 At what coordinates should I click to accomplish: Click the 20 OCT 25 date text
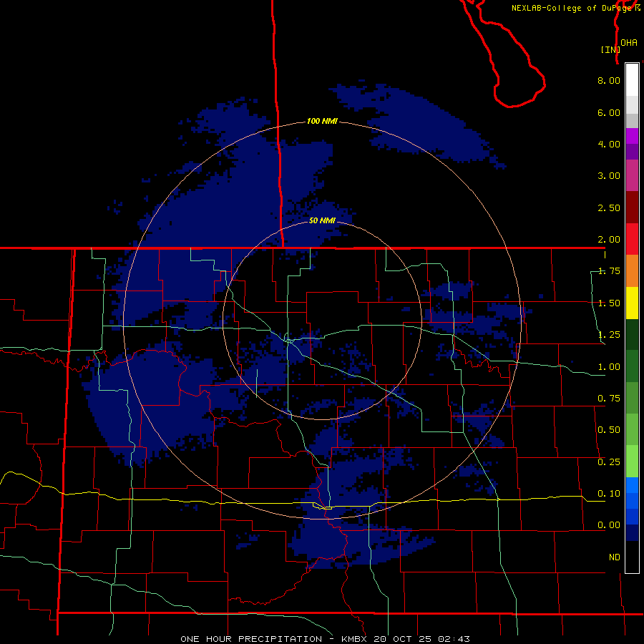click(403, 639)
